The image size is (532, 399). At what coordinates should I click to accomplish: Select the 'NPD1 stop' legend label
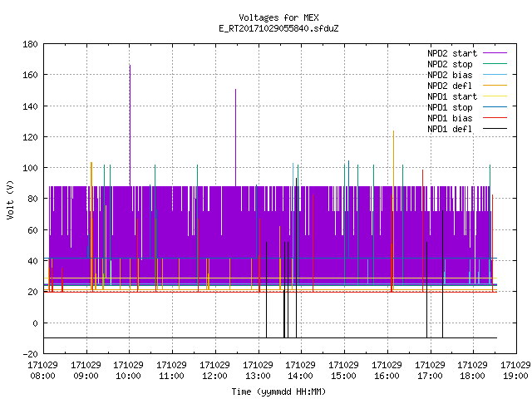pyautogui.click(x=450, y=107)
